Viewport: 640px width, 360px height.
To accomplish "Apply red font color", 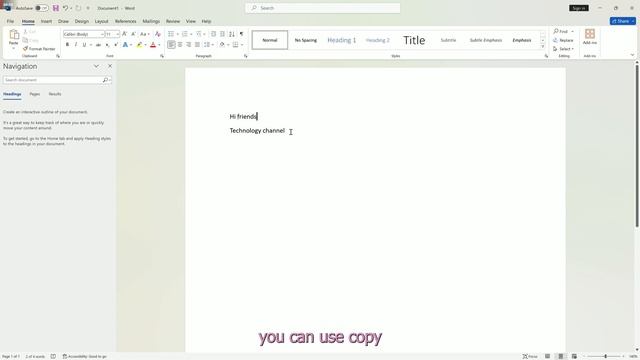I will tap(153, 44).
